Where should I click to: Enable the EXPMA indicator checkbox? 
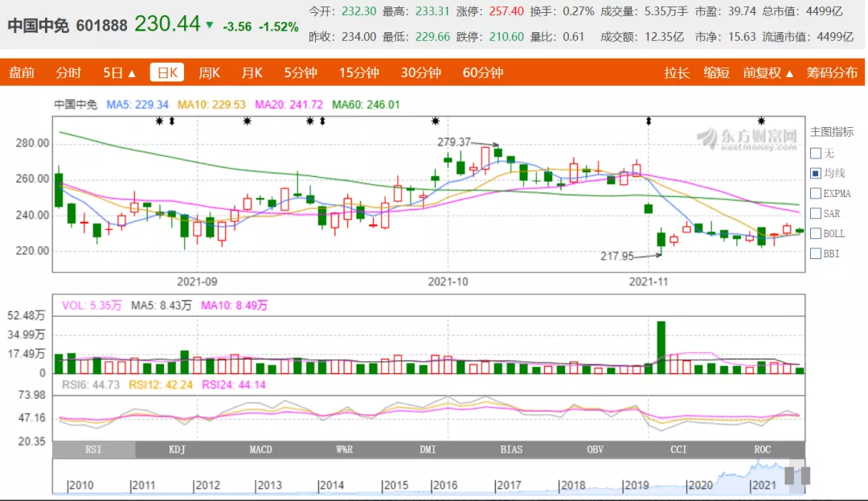[x=816, y=193]
